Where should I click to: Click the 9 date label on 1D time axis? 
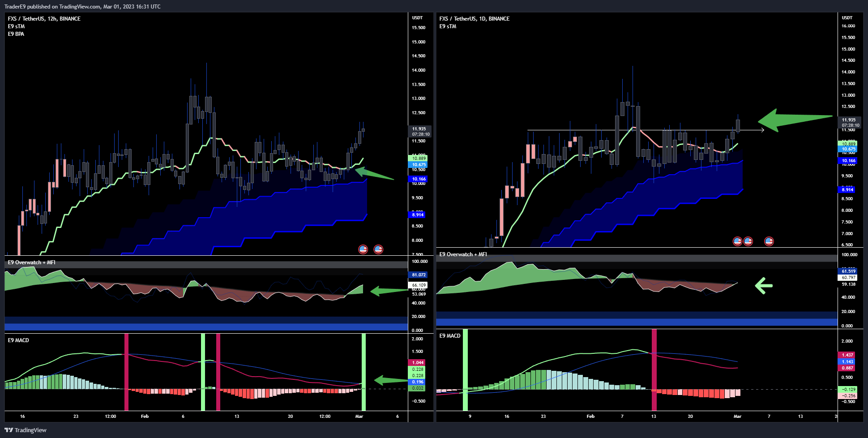click(x=470, y=417)
